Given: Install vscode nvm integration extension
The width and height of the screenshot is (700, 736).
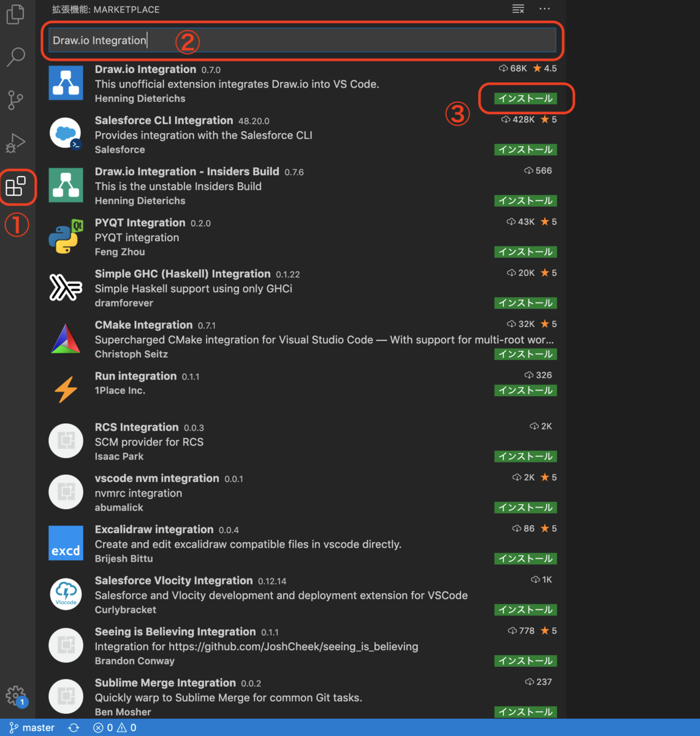Looking at the screenshot, I should (526, 507).
